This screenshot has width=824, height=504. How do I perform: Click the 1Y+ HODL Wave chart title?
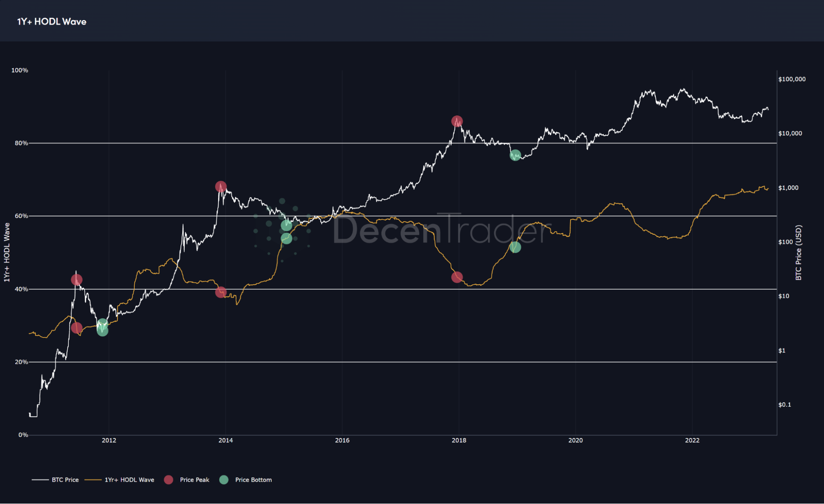pos(51,21)
